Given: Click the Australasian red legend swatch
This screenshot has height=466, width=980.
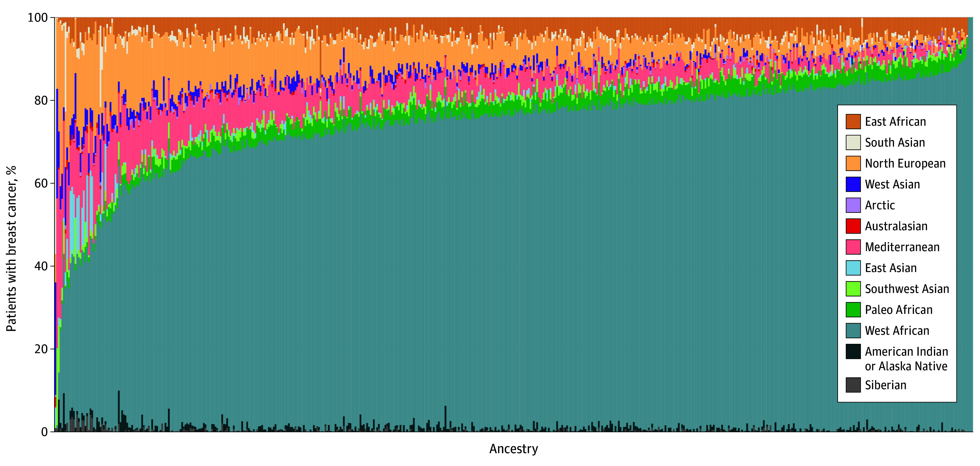Looking at the screenshot, I should 853,226.
